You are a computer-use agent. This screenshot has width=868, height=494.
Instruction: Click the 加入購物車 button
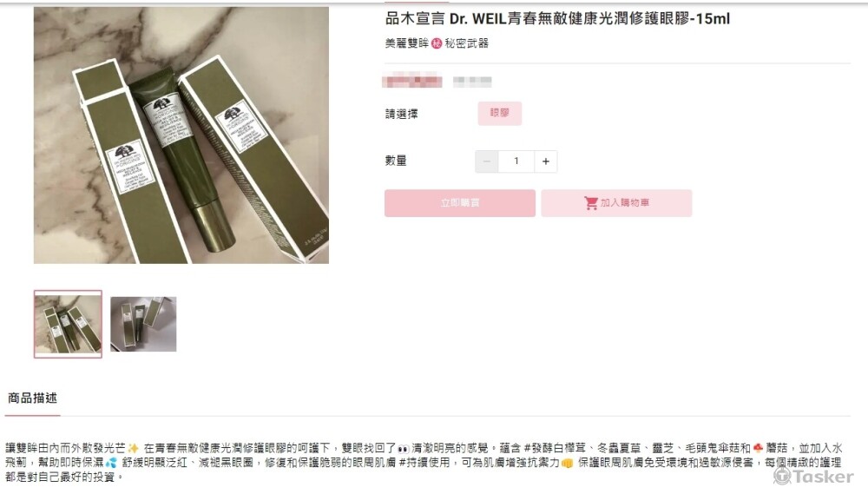616,202
